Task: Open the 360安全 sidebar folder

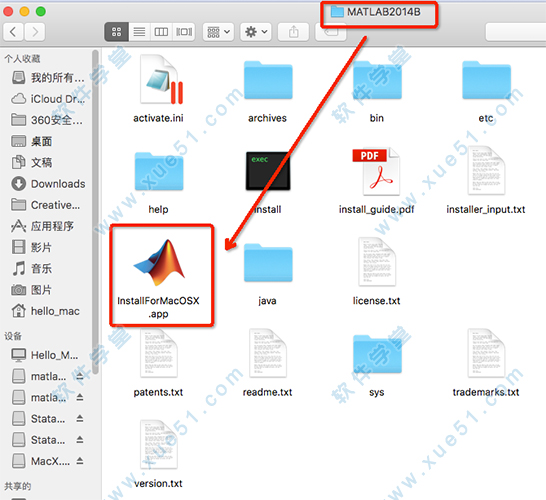Action: [x=47, y=120]
